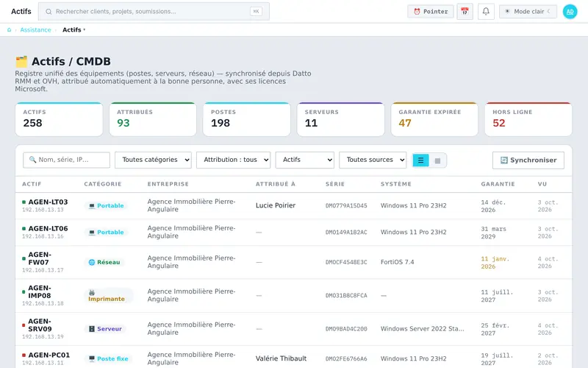
Task: Click FortiOS 7.4 system cell
Action: click(x=397, y=262)
